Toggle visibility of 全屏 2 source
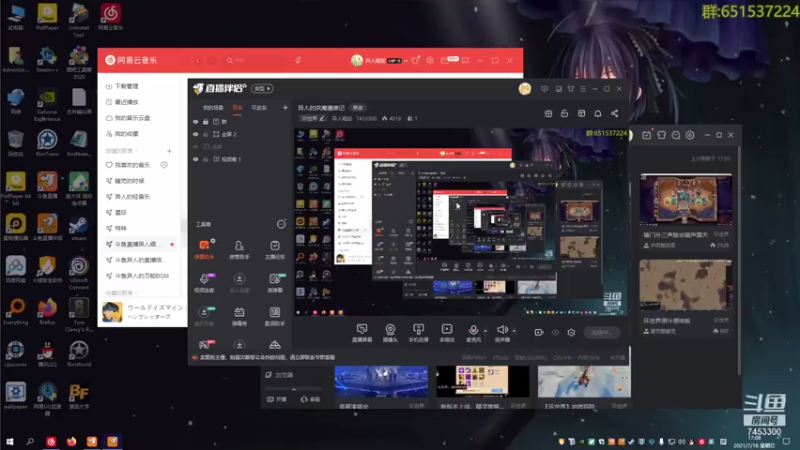The width and height of the screenshot is (800, 450). point(195,134)
